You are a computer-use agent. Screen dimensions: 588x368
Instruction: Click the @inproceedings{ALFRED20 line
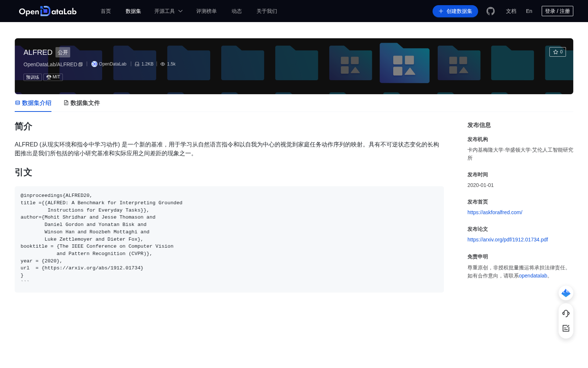(x=57, y=195)
